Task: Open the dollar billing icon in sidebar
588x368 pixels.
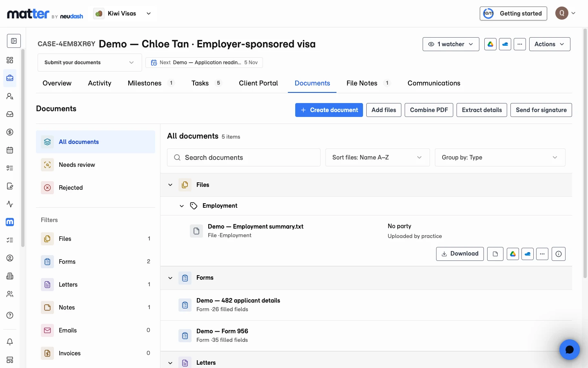Action: pyautogui.click(x=10, y=132)
